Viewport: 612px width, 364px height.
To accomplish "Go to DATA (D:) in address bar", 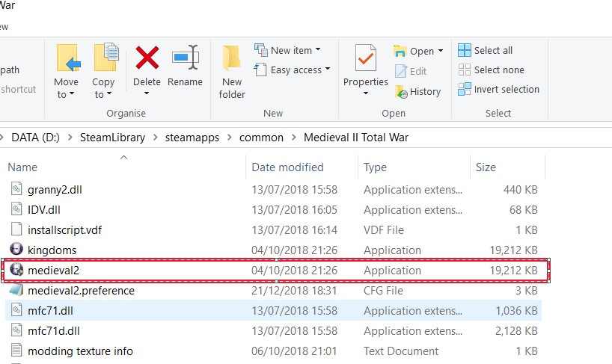I will 35,138.
